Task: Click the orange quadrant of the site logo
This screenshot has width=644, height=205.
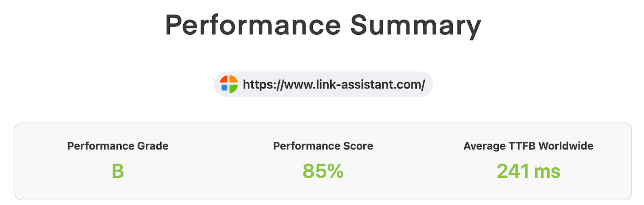Action: coord(233,79)
